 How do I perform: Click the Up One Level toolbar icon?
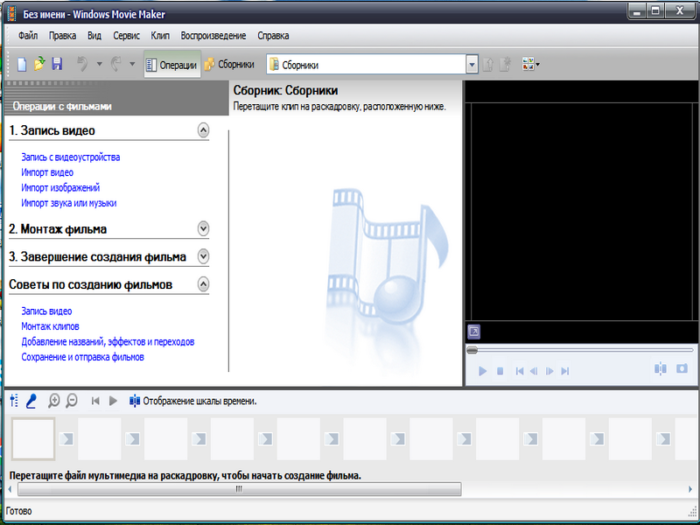click(488, 65)
